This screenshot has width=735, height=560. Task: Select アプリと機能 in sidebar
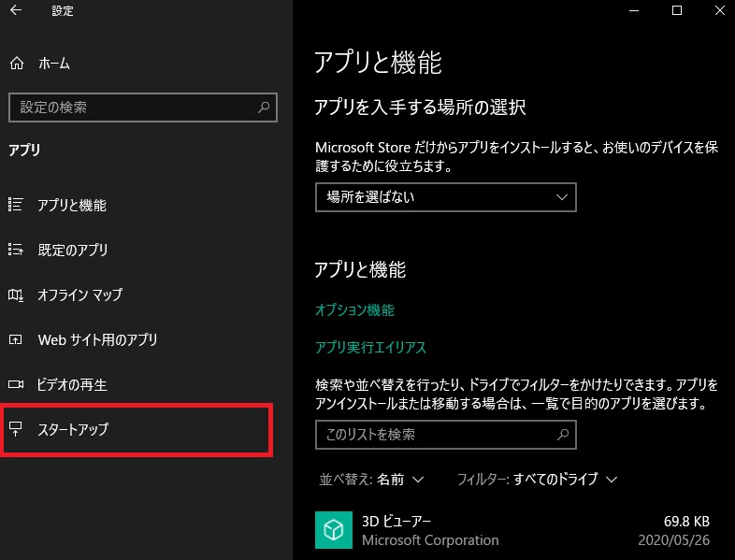pyautogui.click(x=72, y=206)
